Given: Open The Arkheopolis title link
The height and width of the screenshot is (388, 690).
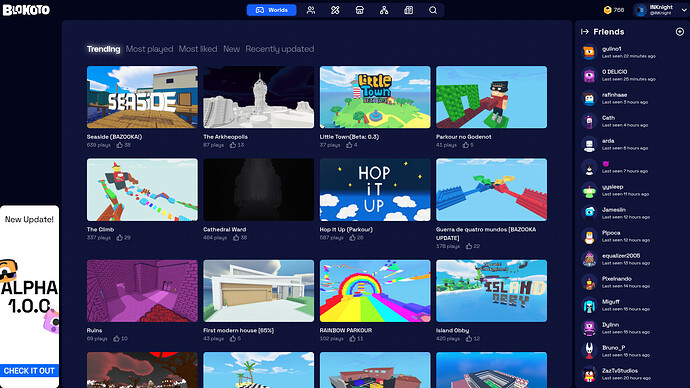Looking at the screenshot, I should click(x=225, y=137).
